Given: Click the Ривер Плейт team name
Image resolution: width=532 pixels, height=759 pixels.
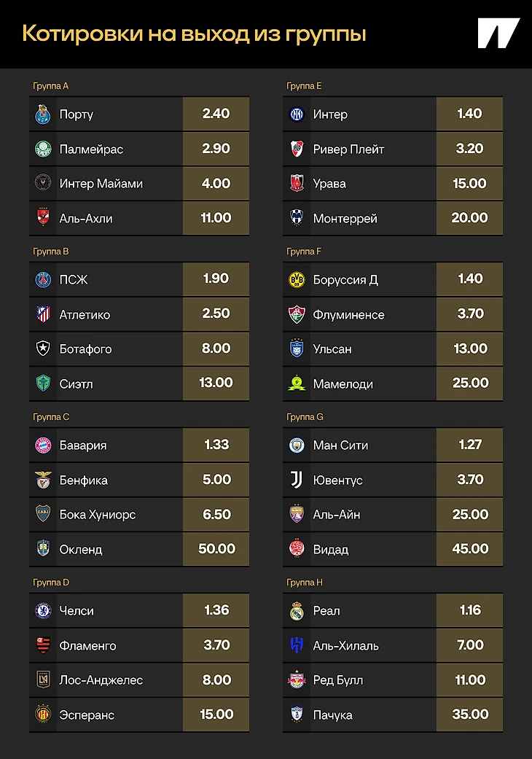Looking at the screenshot, I should pos(348,149).
